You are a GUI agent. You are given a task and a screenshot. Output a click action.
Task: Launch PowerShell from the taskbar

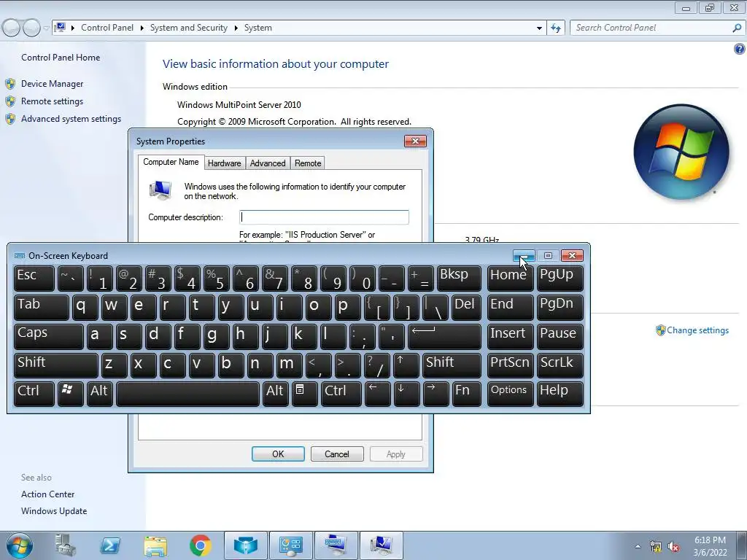click(x=110, y=545)
